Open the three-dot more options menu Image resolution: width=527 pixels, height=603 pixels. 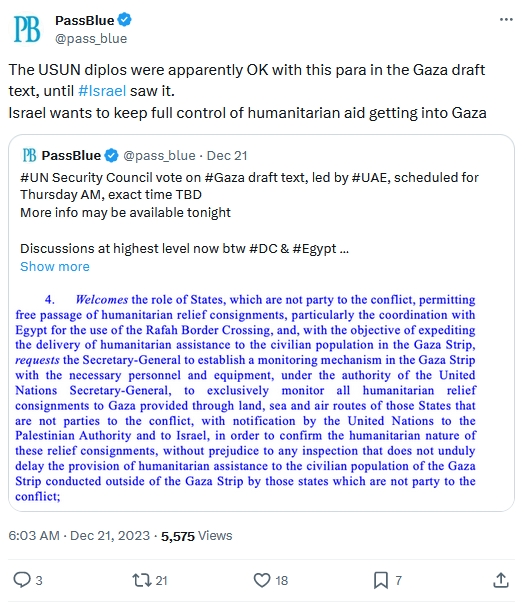pos(506,19)
